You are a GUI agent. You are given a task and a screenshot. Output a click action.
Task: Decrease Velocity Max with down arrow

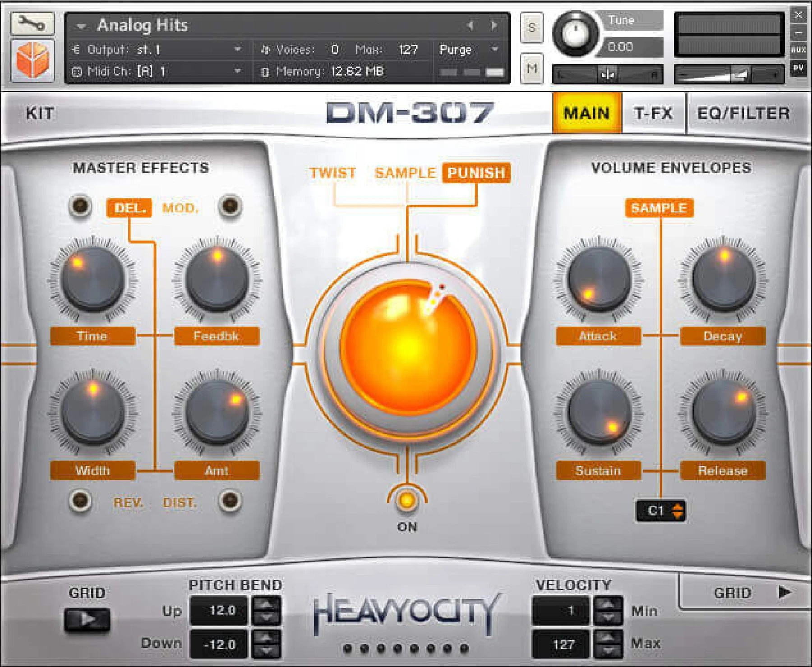click(x=608, y=651)
